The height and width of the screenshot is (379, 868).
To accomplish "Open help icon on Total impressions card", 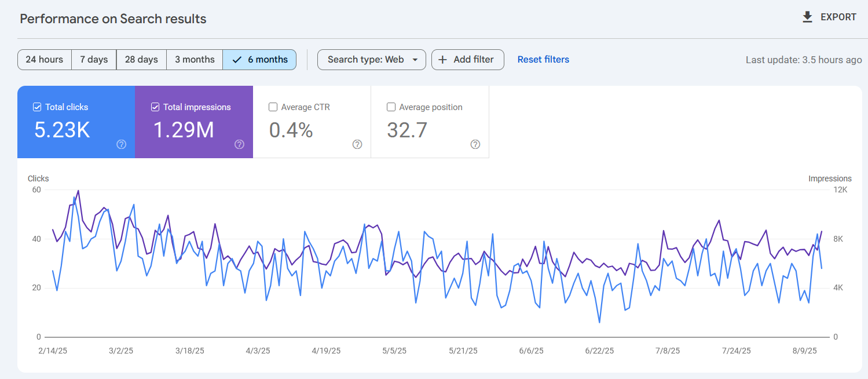I will (239, 144).
